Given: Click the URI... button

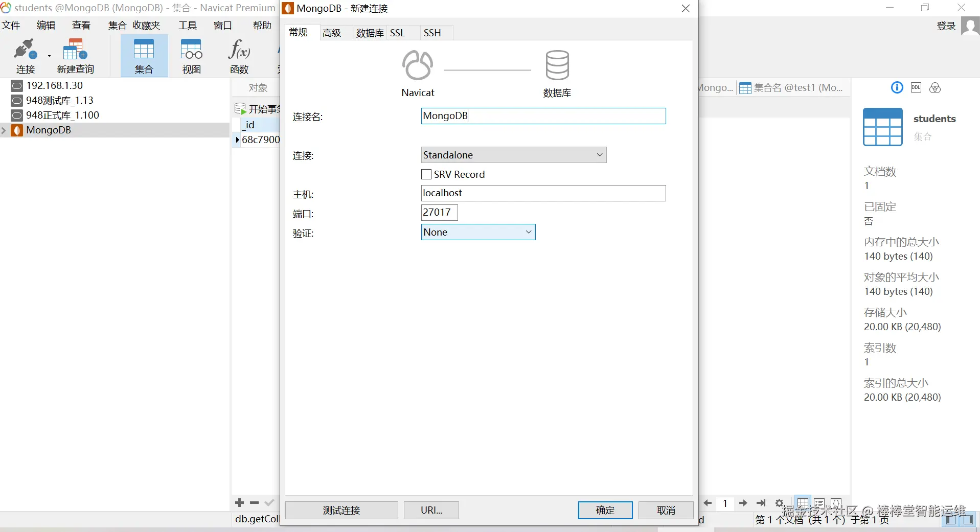Looking at the screenshot, I should click(x=431, y=510).
